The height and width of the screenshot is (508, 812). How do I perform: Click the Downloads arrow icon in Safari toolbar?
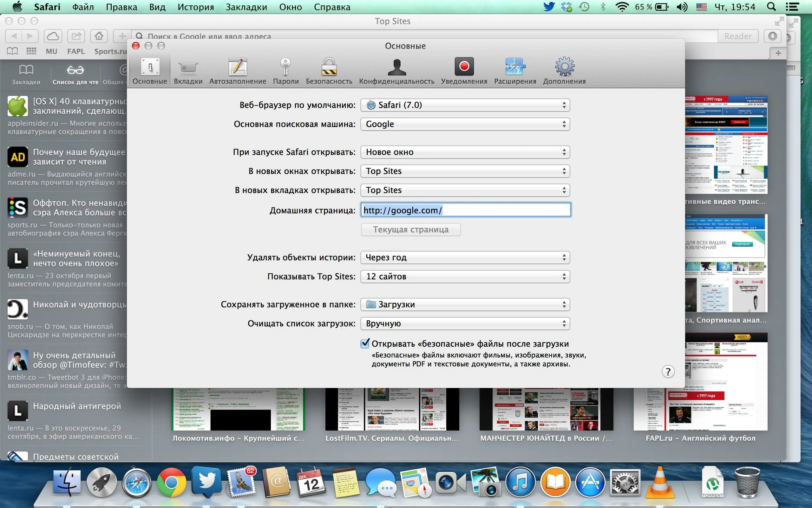pos(772,36)
